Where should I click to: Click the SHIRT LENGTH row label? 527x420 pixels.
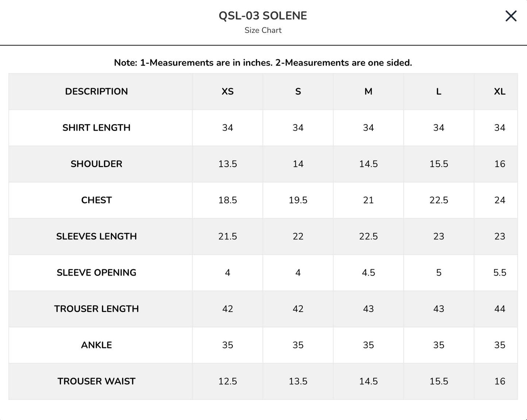(x=96, y=128)
